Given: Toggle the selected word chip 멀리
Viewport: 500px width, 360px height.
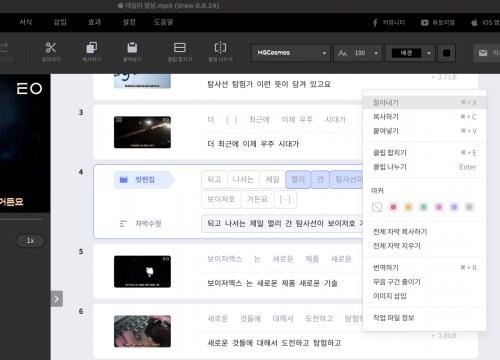Looking at the screenshot, I should click(x=298, y=180).
